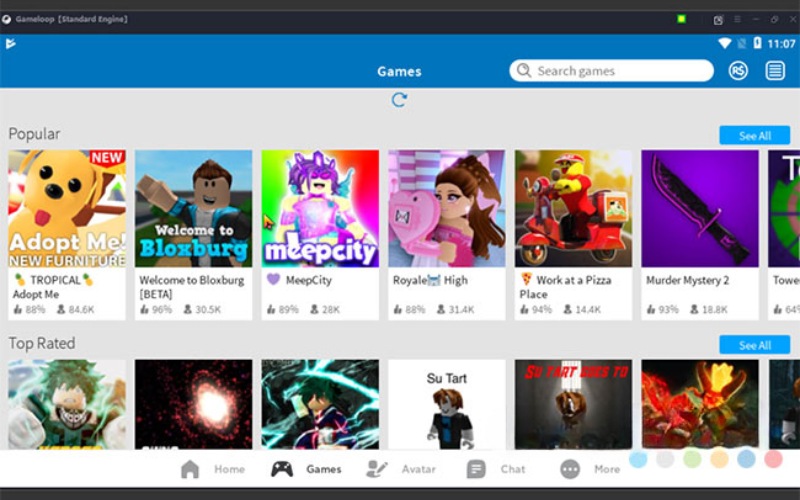800x500 pixels.
Task: Open the first Top Rated green-haired hero thumbnail
Action: tap(67, 404)
